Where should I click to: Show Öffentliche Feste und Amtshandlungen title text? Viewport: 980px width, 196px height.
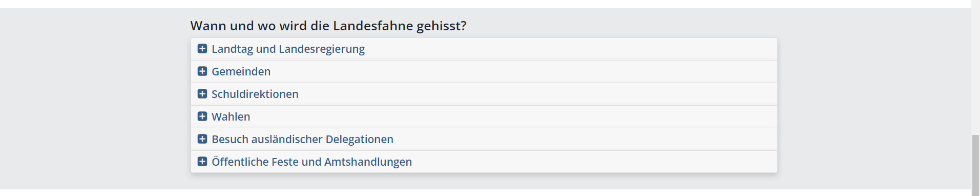pyautogui.click(x=311, y=162)
